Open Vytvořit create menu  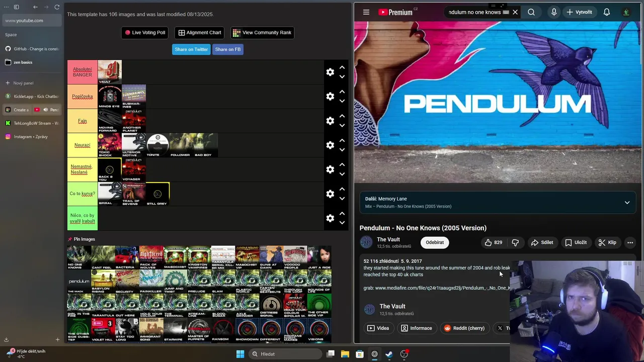579,12
